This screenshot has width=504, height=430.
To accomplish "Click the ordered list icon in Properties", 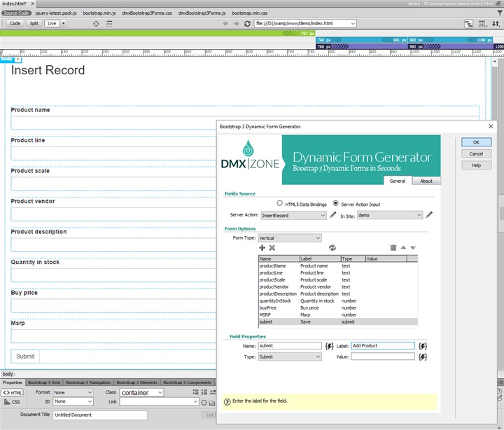I will 204,391.
